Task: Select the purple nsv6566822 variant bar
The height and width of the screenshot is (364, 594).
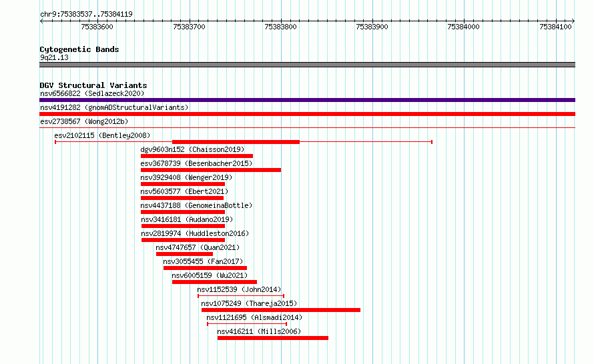Action: pos(307,100)
